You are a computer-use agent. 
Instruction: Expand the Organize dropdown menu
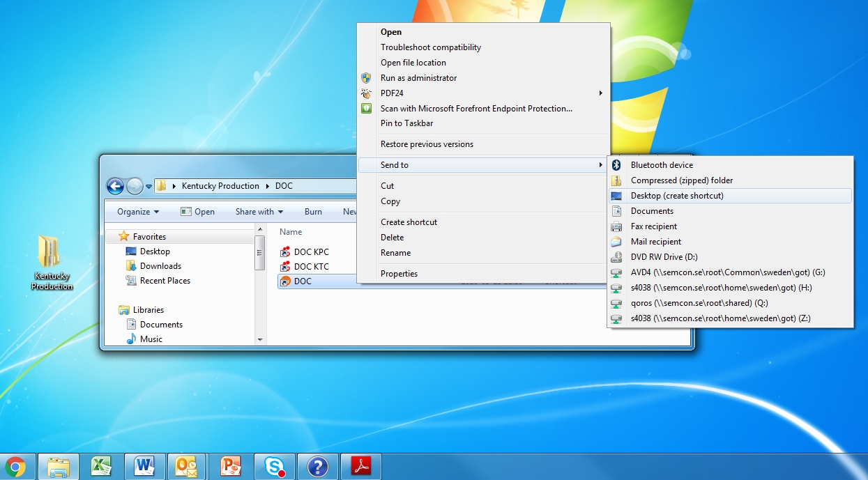[138, 212]
